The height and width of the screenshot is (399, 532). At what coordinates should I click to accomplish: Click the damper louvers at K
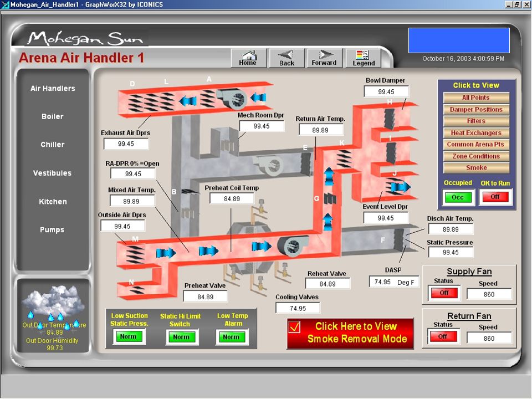(x=344, y=158)
